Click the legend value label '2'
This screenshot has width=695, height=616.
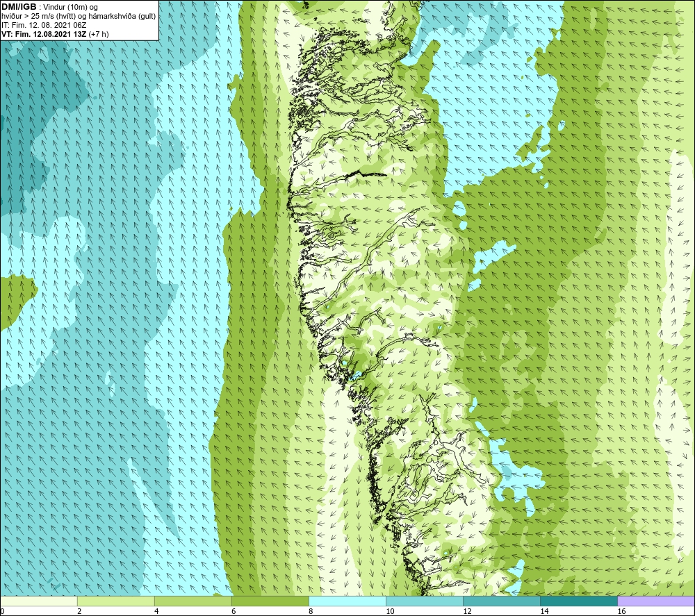point(79,611)
